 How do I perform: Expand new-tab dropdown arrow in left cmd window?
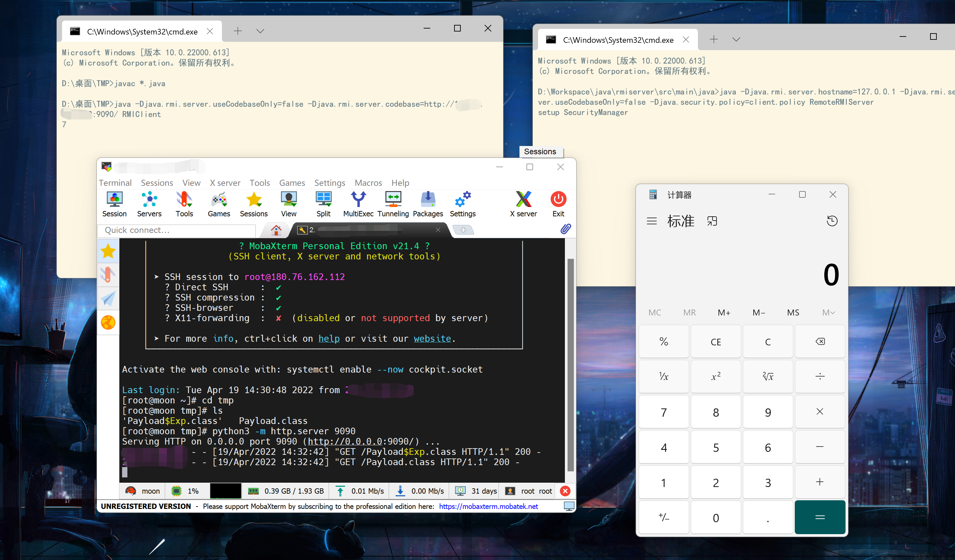[260, 31]
